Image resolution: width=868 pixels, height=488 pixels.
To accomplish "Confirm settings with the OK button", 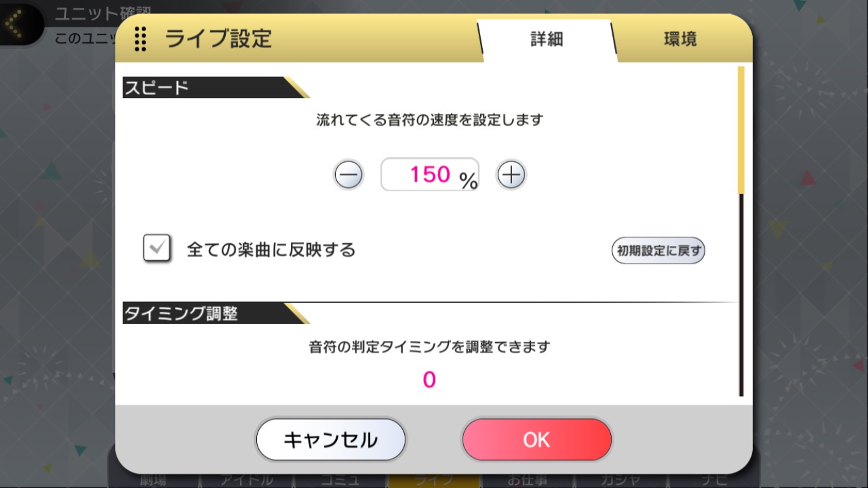I will 537,440.
